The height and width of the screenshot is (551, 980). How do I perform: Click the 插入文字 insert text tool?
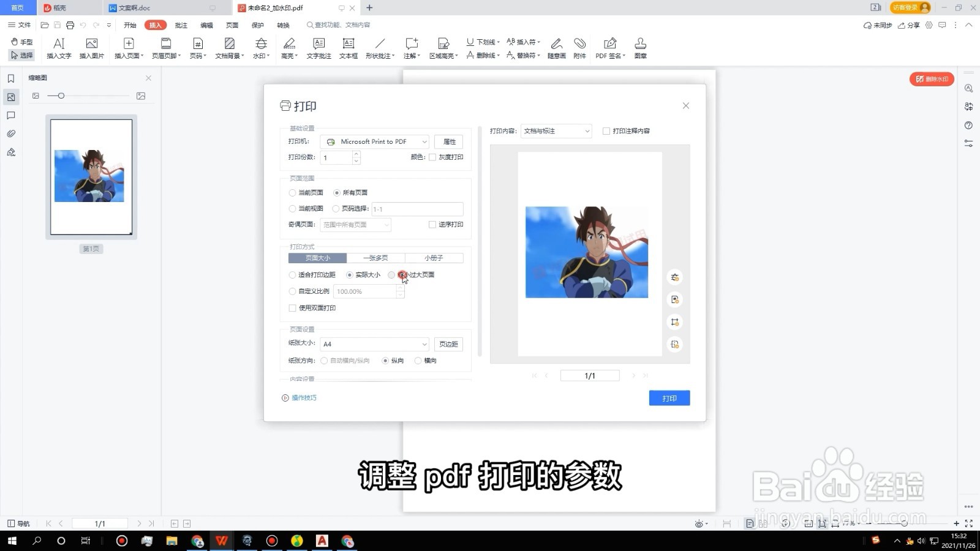tap(59, 48)
